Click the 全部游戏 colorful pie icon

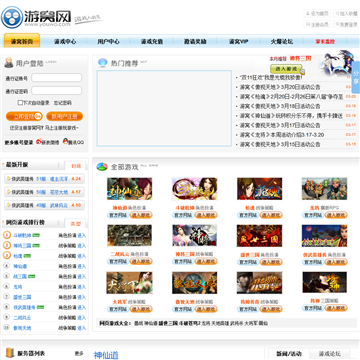tap(102, 166)
